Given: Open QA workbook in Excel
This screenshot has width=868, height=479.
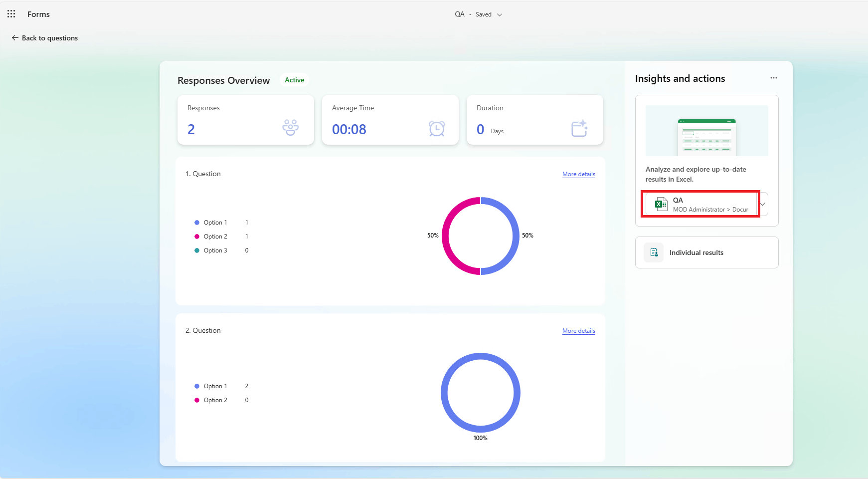Looking at the screenshot, I should pos(700,204).
